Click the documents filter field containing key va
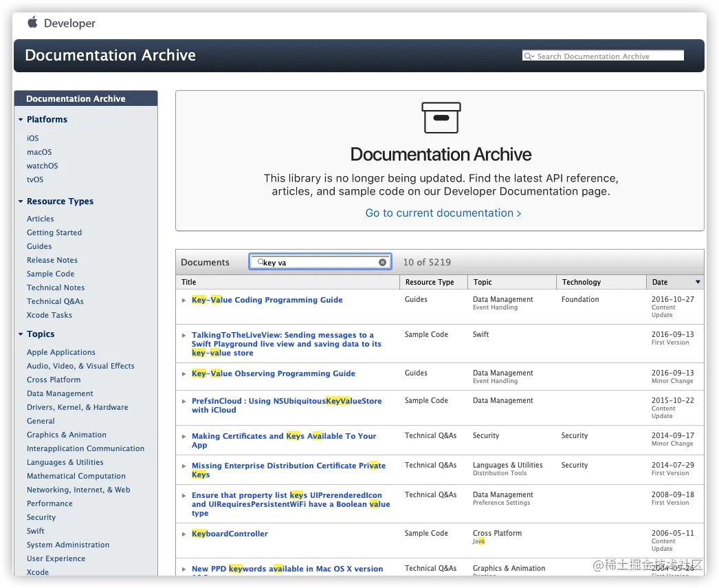 (320, 262)
